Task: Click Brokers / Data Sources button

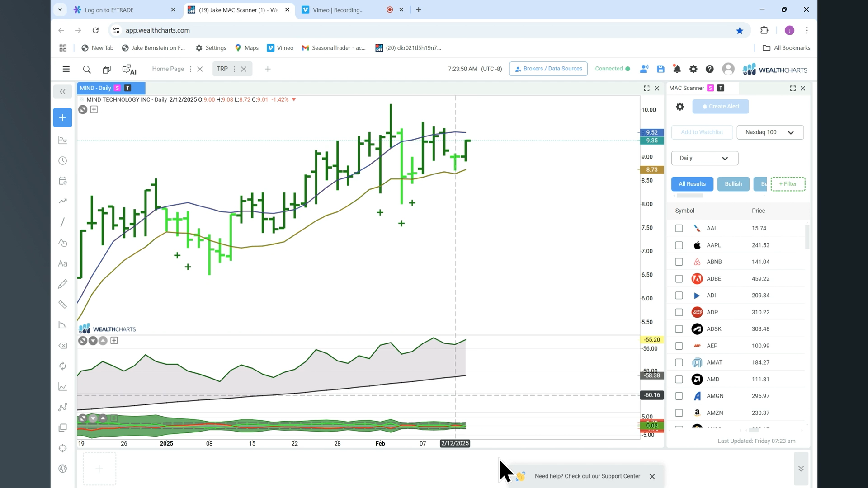Action: 548,69
